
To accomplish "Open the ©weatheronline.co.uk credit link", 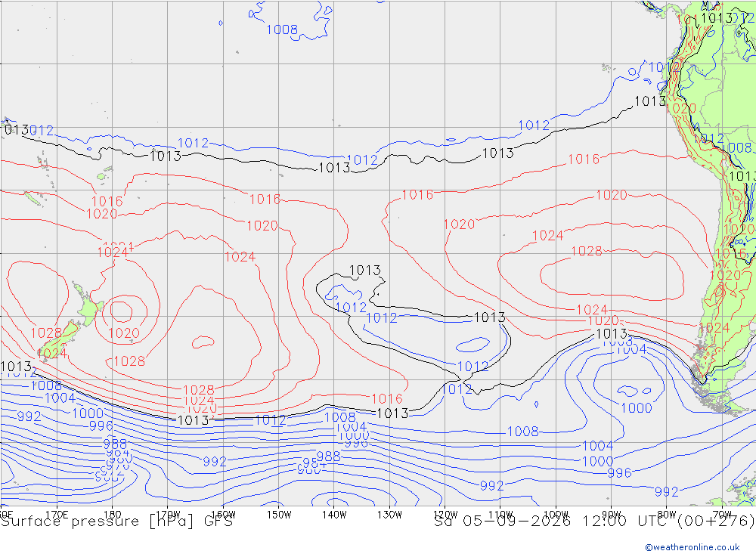I will pyautogui.click(x=692, y=547).
